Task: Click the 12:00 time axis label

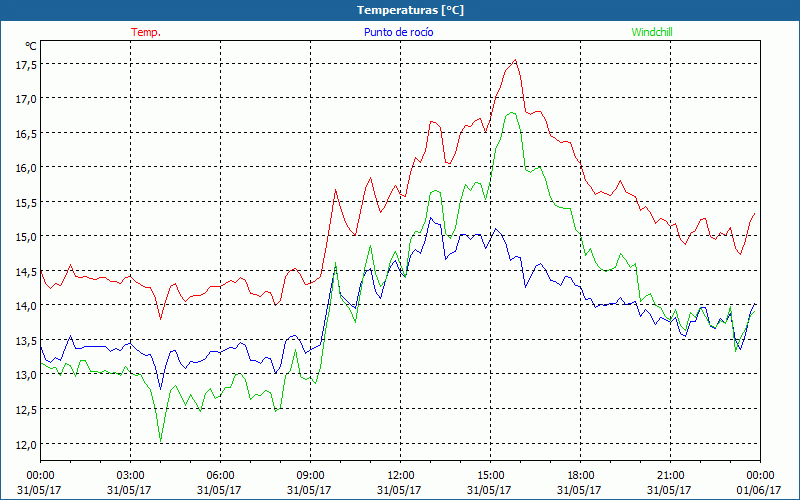Action: tap(401, 476)
